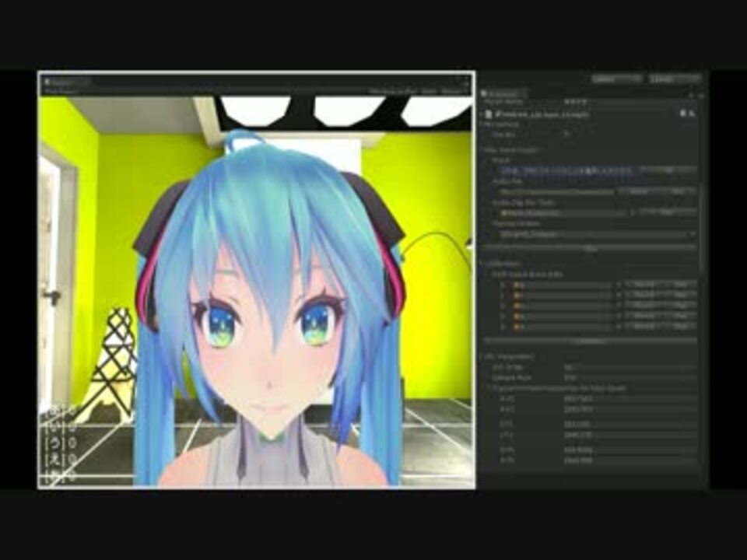Image resolution: width=747 pixels, height=560 pixels.
Task: Open the component help icon in the header
Action: coord(682,114)
